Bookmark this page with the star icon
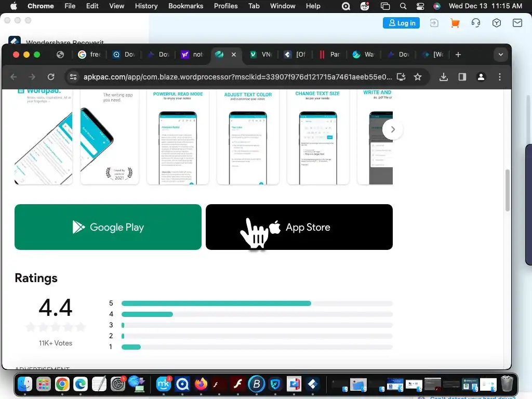 (x=418, y=77)
